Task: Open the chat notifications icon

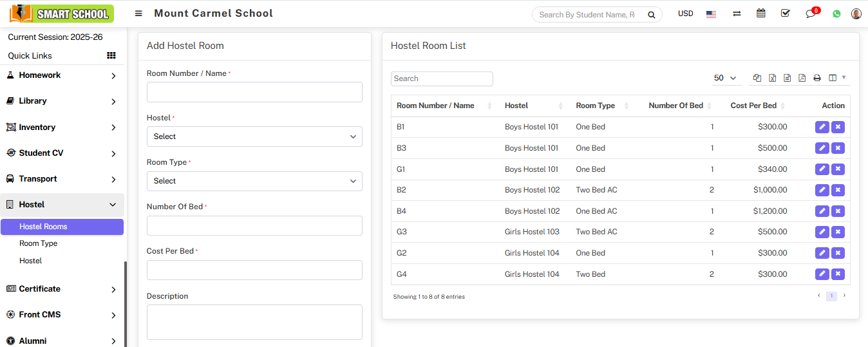Action: coord(811,14)
